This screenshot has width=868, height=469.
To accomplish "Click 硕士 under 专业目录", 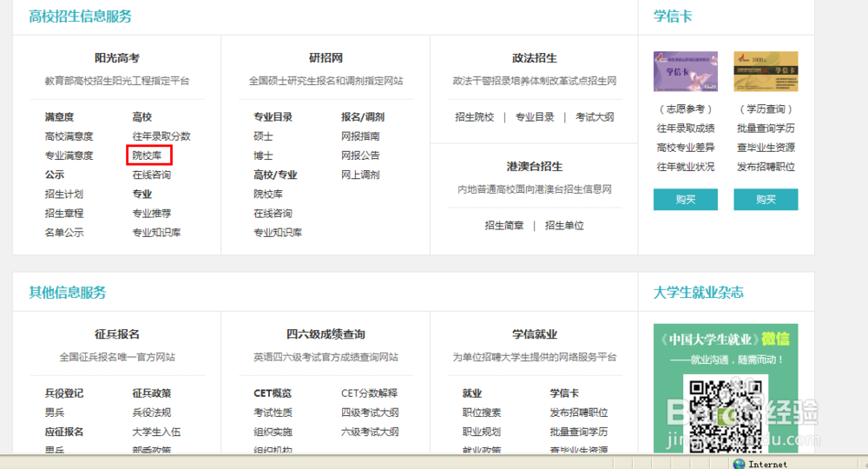I will tap(263, 136).
